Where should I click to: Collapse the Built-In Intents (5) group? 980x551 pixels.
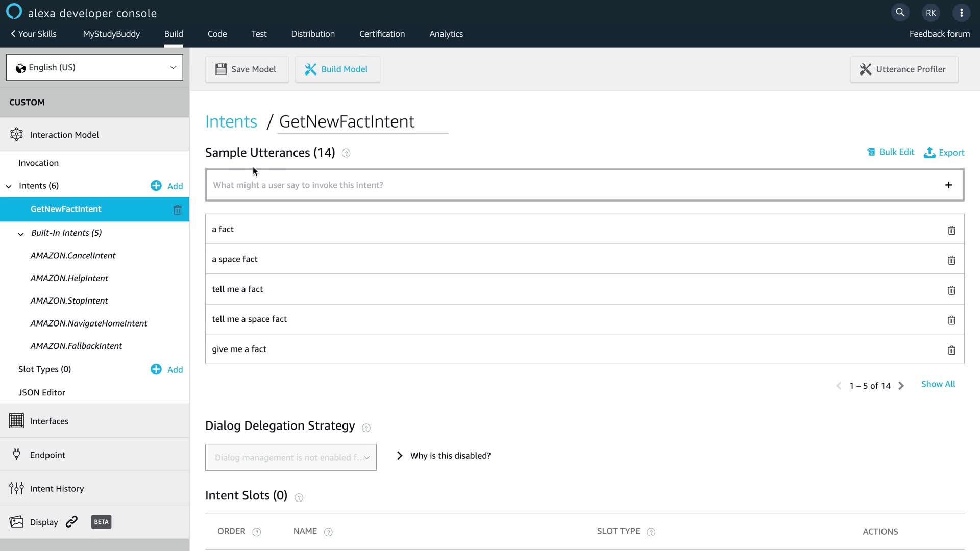pos(21,234)
